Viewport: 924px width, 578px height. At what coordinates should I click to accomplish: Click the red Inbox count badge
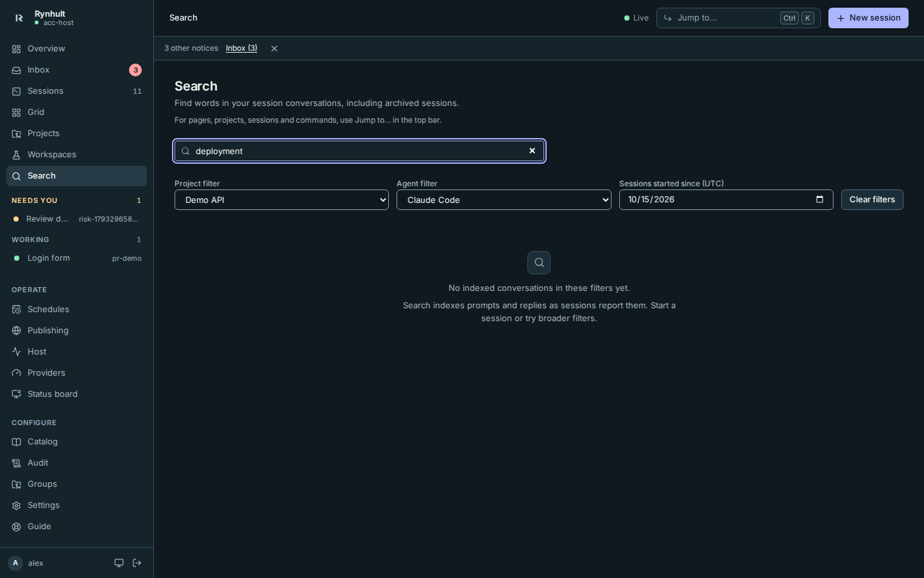(135, 70)
